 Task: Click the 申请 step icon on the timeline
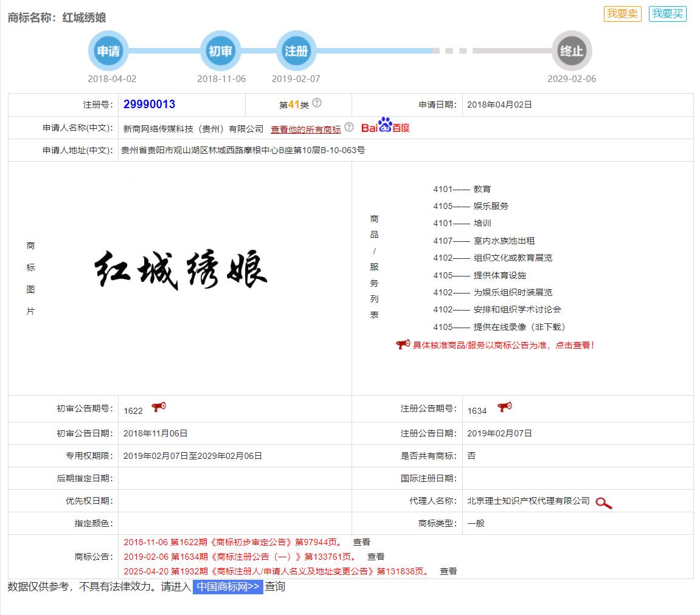coord(108,51)
